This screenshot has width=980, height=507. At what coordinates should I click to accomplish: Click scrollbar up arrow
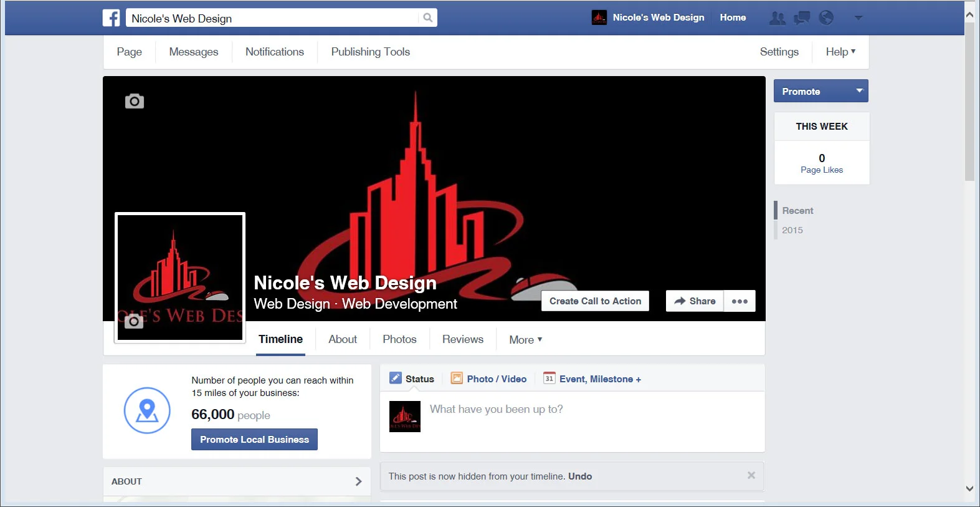tap(969, 14)
